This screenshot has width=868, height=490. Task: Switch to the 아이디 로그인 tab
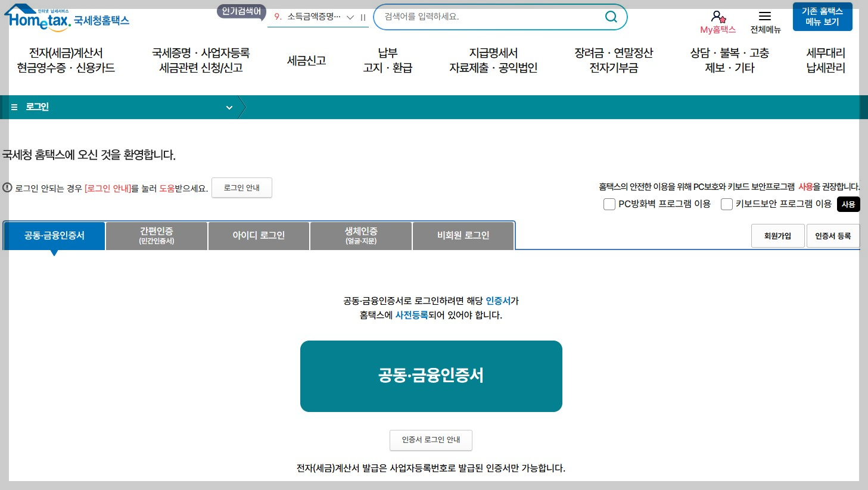click(x=259, y=235)
